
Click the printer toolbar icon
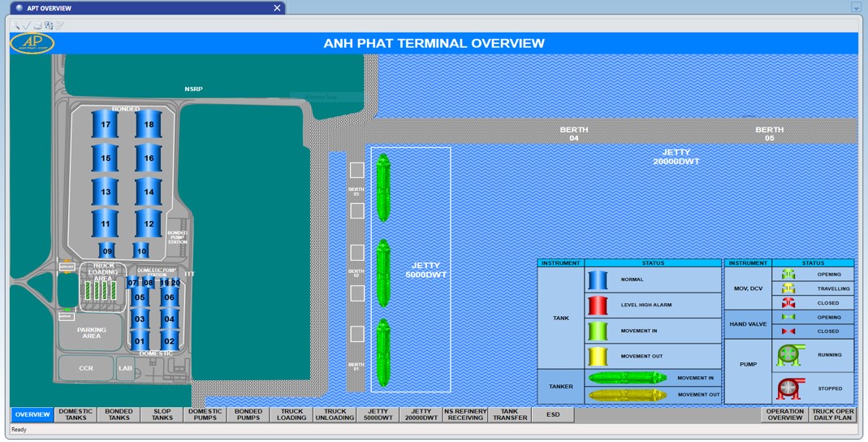[x=37, y=25]
